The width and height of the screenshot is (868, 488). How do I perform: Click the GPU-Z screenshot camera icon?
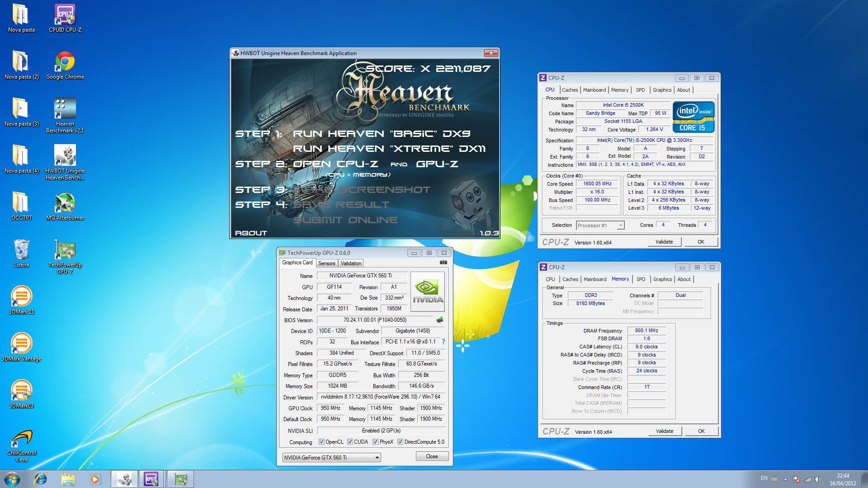[x=443, y=263]
